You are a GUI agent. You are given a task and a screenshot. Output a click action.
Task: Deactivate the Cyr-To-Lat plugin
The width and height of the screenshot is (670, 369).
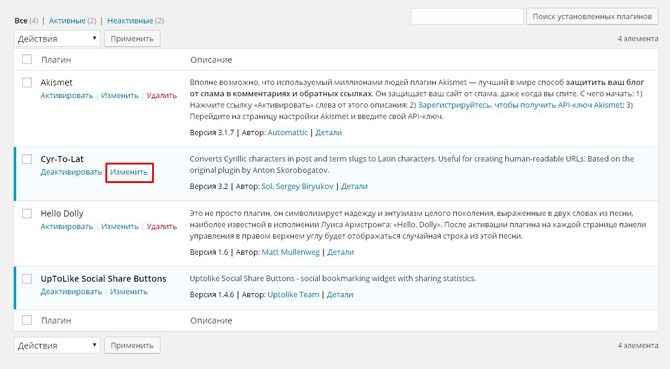tap(71, 172)
